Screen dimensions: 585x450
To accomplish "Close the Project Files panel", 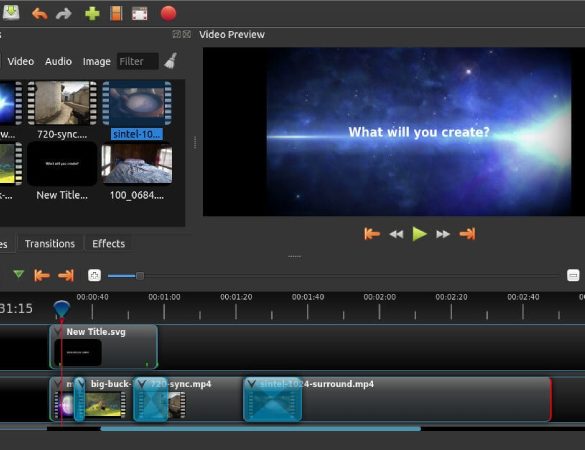I will point(187,34).
